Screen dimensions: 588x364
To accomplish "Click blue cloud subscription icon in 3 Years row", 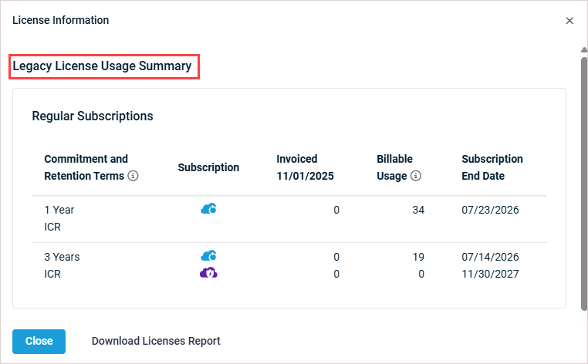I will 208,256.
